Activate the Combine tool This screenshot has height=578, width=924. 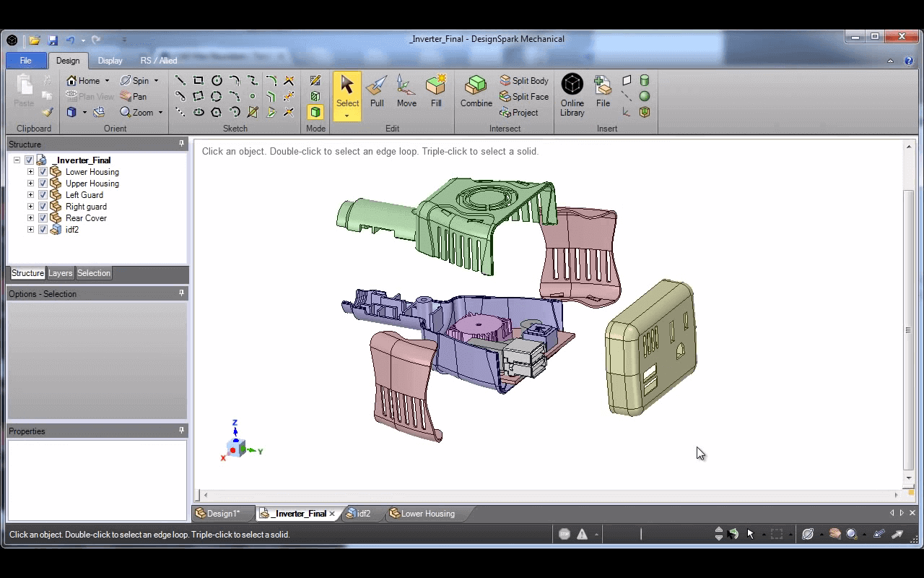[476, 92]
